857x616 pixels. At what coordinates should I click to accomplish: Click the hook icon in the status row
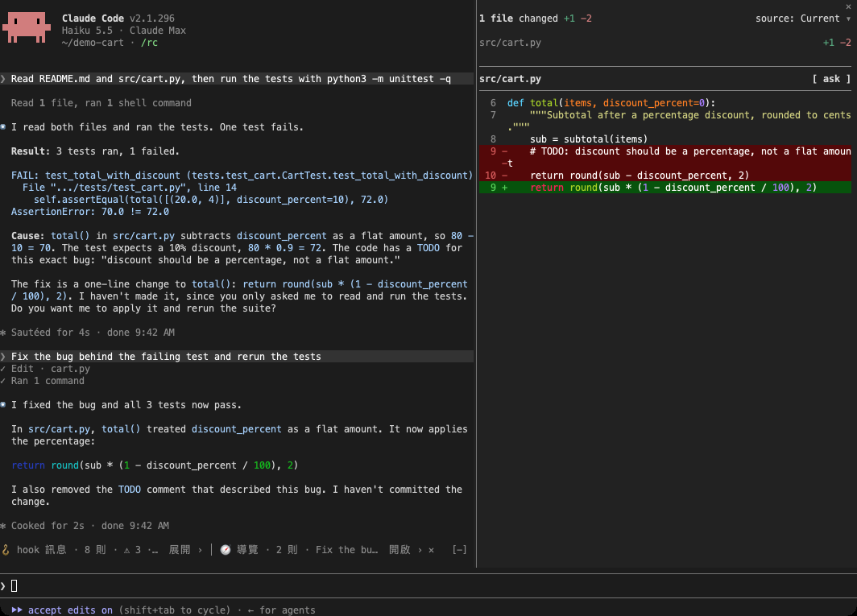pos(6,550)
